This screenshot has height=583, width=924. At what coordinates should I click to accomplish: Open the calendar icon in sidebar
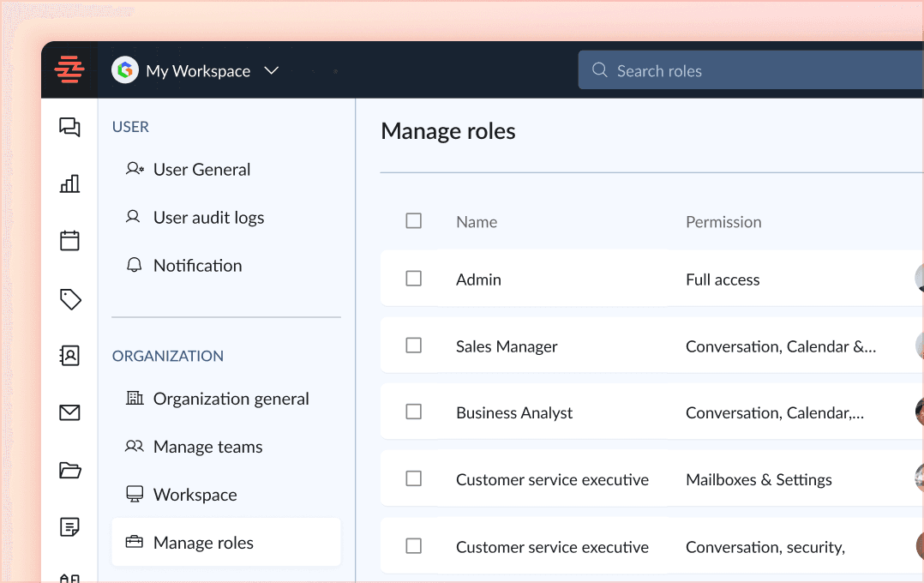[69, 240]
